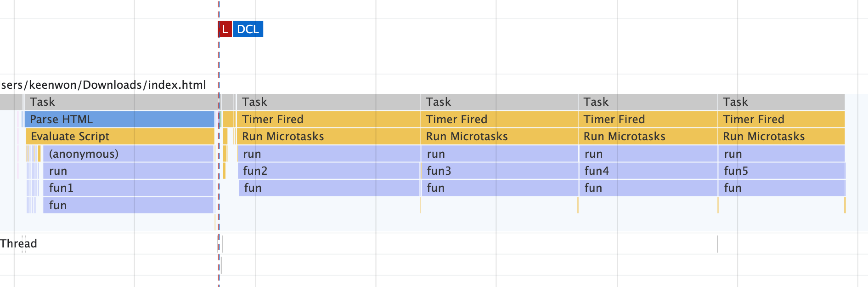Click the fun4 flame chart bar
The height and width of the screenshot is (287, 868).
click(648, 171)
